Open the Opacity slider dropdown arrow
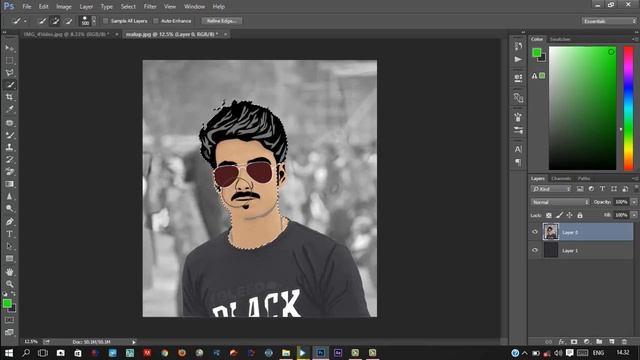Image resolution: width=640 pixels, height=360 pixels. 634,202
